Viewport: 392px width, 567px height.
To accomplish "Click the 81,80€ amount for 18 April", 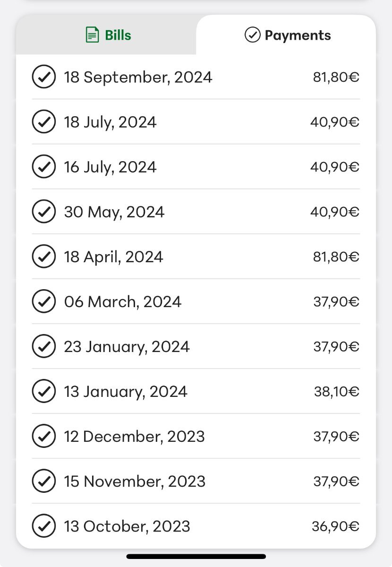I will [x=336, y=257].
